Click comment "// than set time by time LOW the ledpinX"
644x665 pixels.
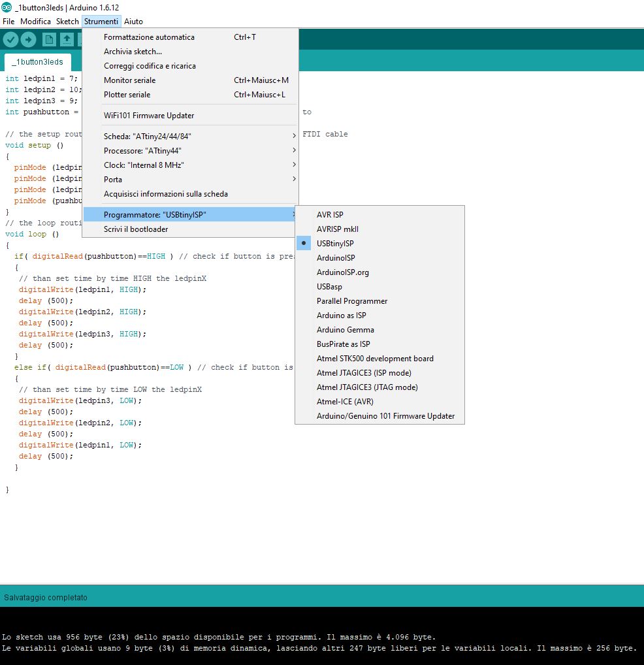click(110, 389)
